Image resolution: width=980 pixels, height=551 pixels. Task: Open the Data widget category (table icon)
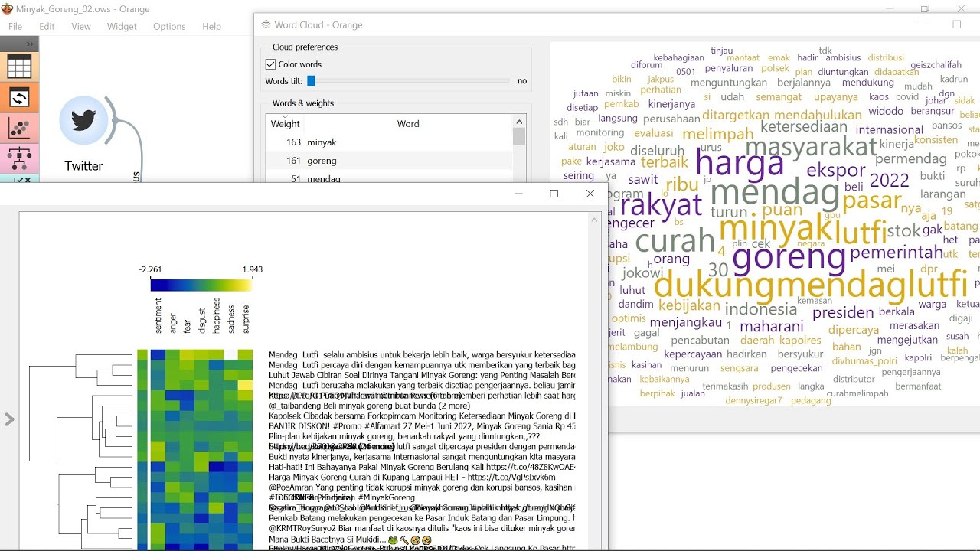19,67
